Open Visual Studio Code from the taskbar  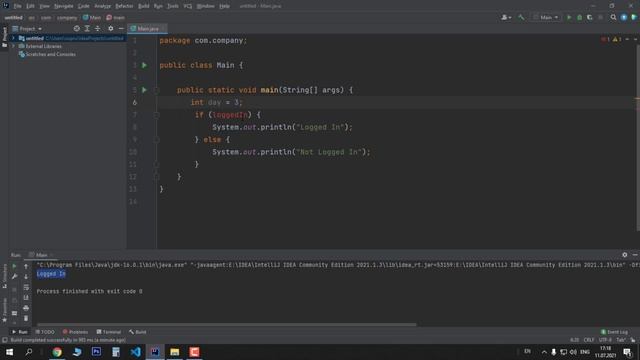click(x=136, y=352)
